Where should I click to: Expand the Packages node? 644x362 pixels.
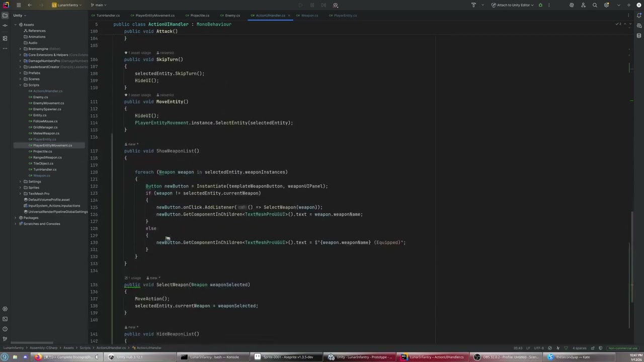pos(16,218)
